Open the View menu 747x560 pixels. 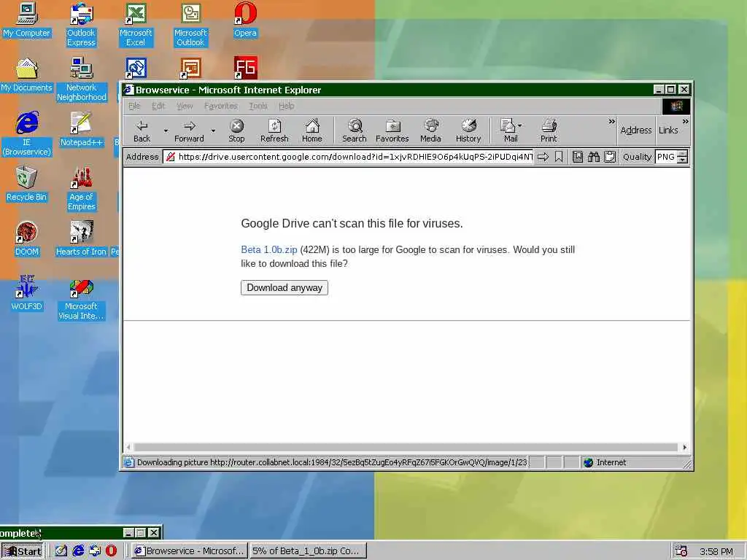coord(185,106)
